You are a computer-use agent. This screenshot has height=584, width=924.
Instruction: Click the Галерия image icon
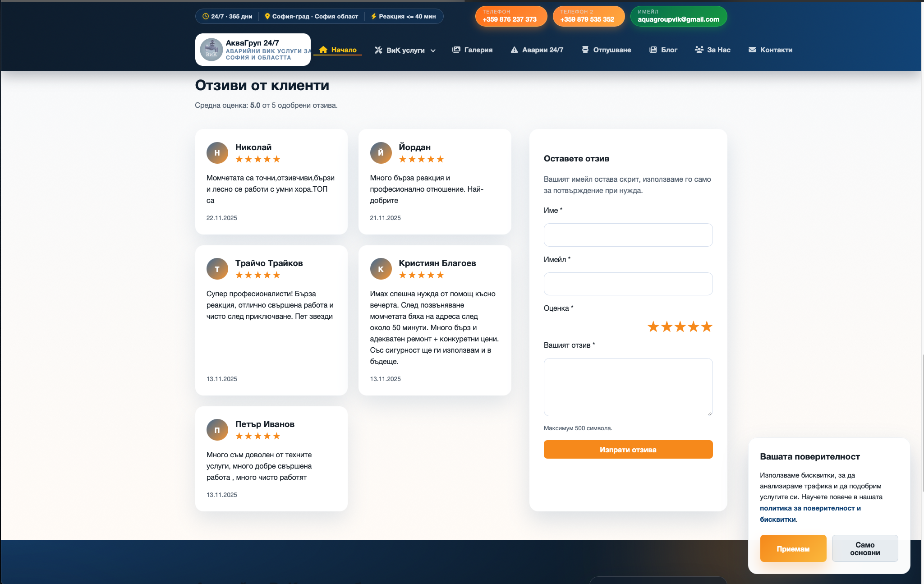[x=456, y=50]
